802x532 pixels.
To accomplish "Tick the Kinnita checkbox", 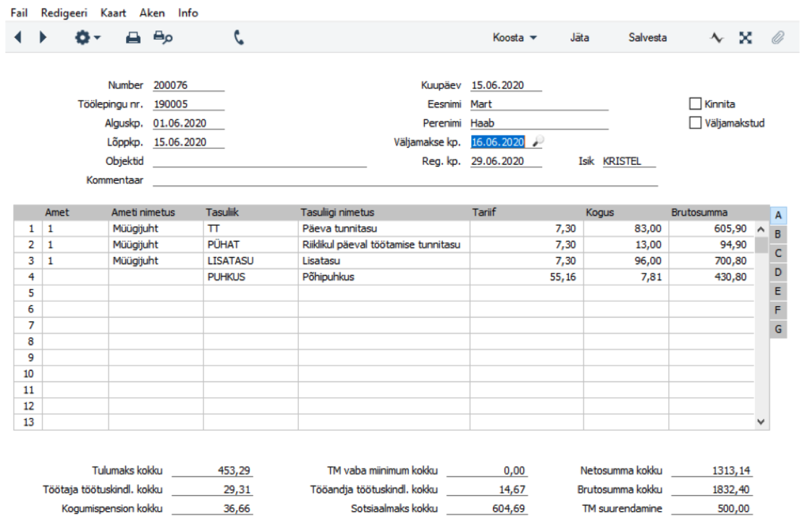I will pyautogui.click(x=695, y=104).
